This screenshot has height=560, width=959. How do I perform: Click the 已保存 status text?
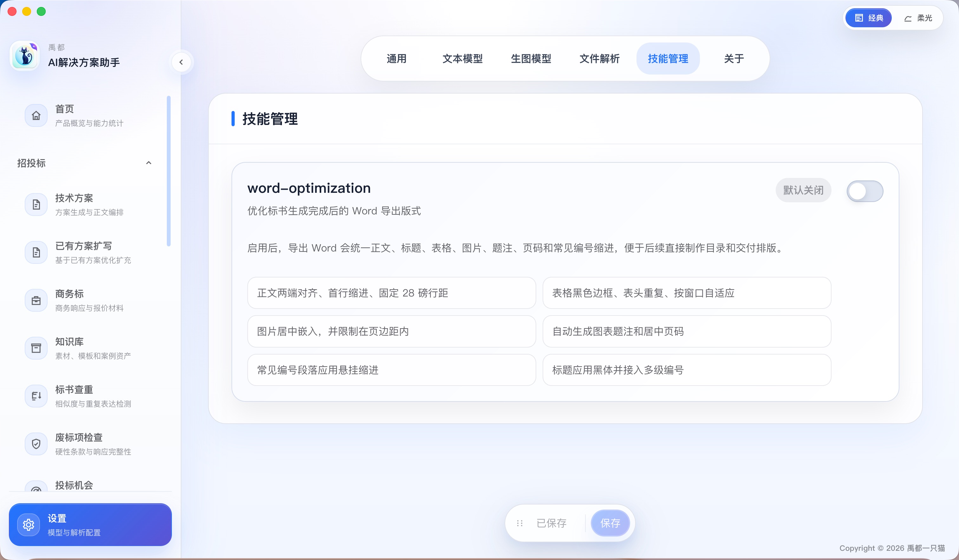point(551,524)
